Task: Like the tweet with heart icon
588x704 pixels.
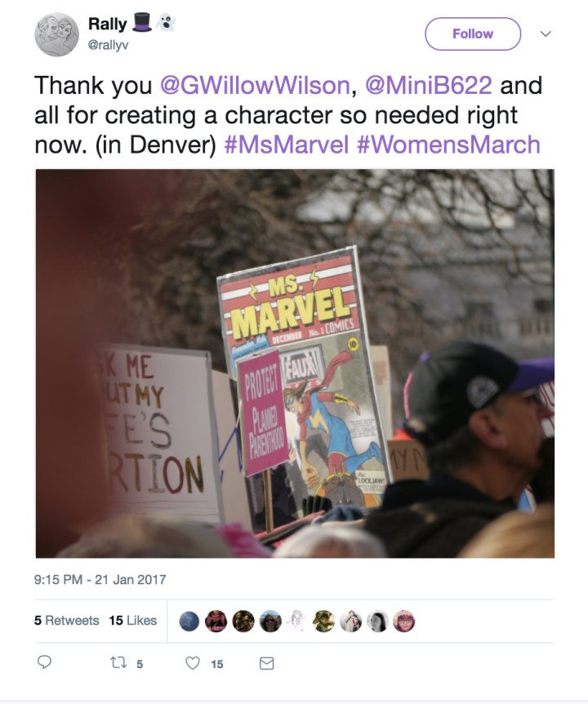Action: pos(193,662)
